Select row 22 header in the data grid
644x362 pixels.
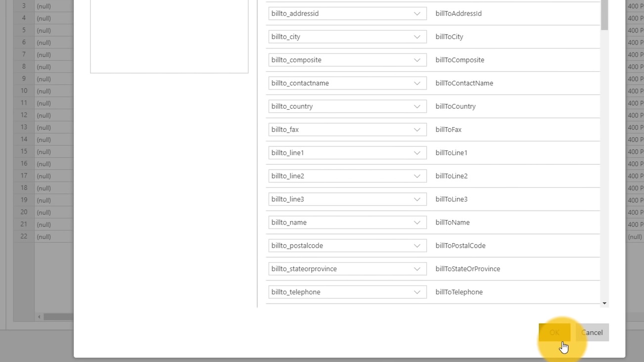(x=24, y=236)
